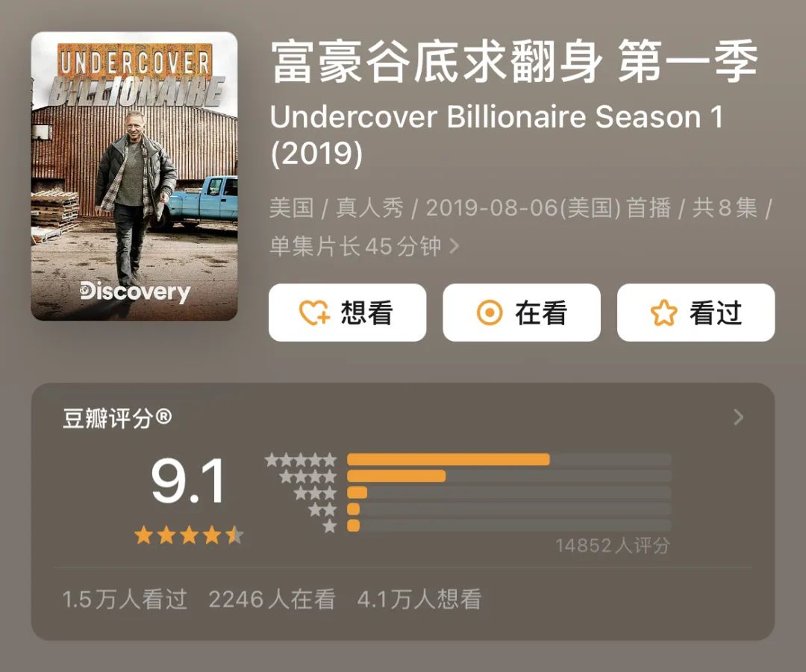Open rating details chevron in 豆瓣评分 card
Screen dimensions: 806x672
pos(739,417)
